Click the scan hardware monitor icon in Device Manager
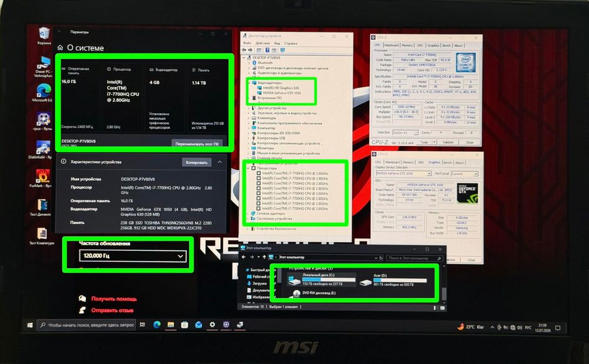The height and width of the screenshot is (364, 589). click(283, 50)
